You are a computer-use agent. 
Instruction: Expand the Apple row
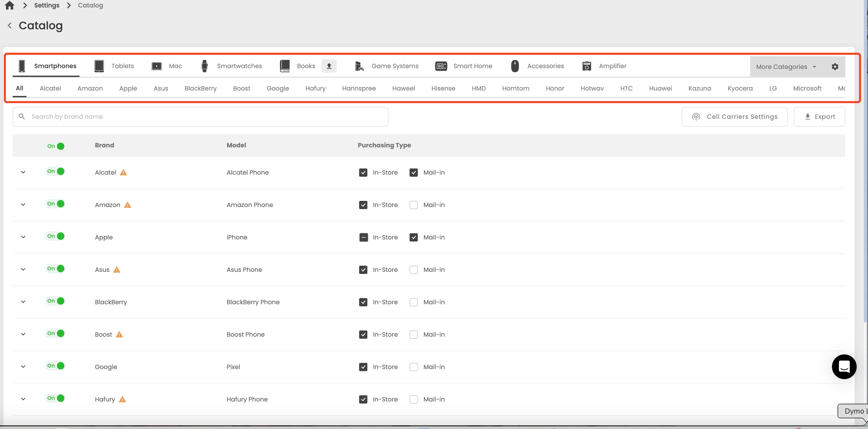click(x=23, y=237)
